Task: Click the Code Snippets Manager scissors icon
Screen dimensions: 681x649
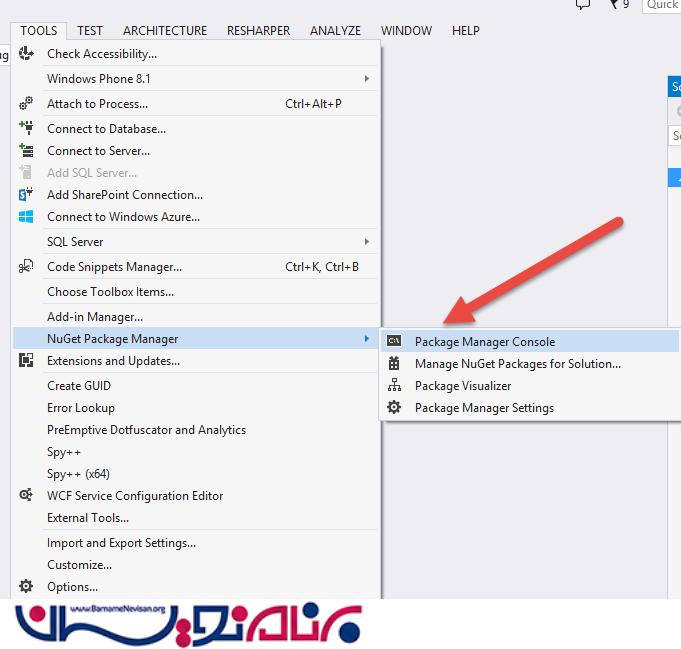Action: [26, 266]
